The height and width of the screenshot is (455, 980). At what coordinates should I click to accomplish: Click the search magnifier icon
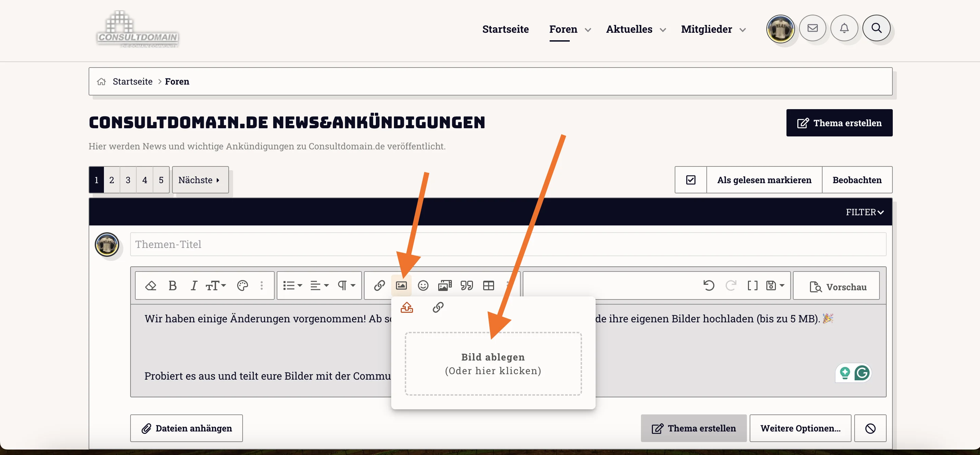[x=876, y=28]
